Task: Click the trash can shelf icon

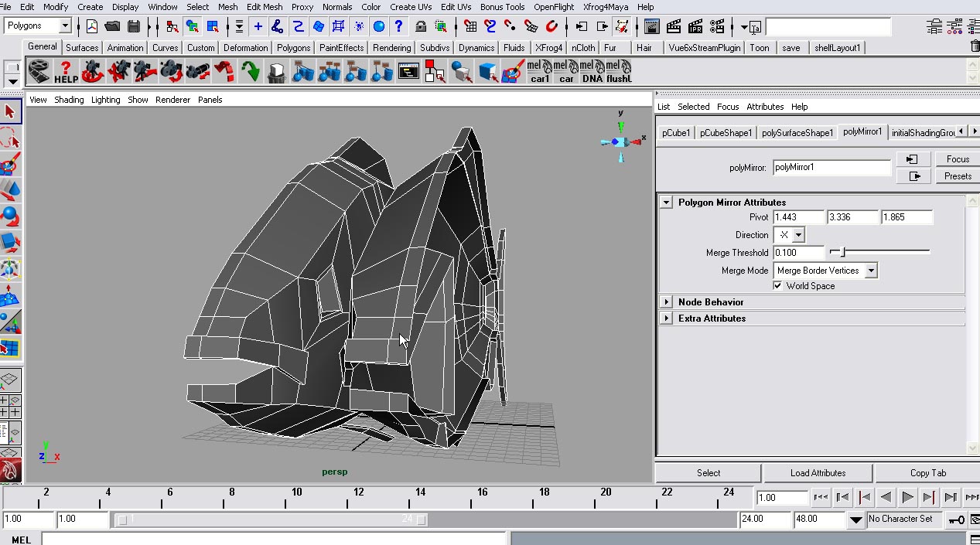Action: pos(975,46)
